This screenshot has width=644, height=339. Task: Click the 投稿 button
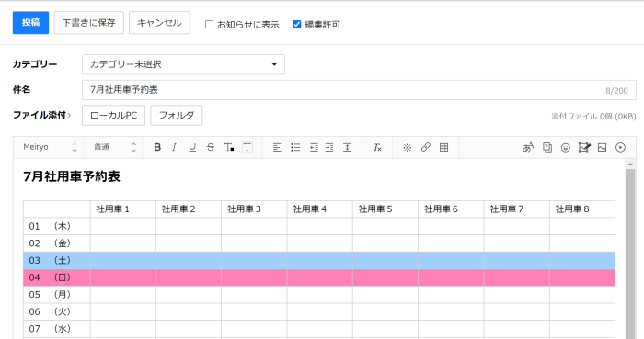(30, 23)
